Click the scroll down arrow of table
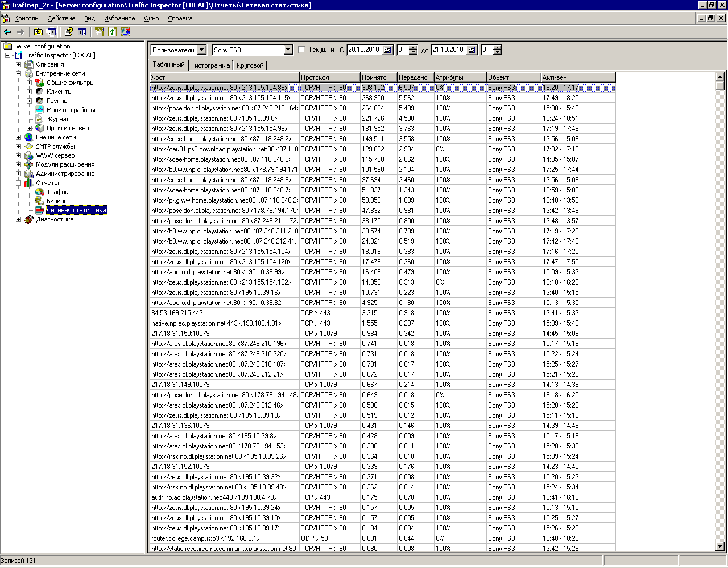Image resolution: width=728 pixels, height=568 pixels. [x=720, y=547]
